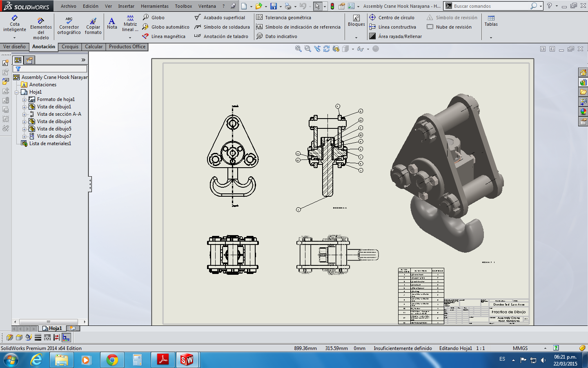Expand the Vista de dibujo1 tree node
588x368 pixels.
pos(24,107)
